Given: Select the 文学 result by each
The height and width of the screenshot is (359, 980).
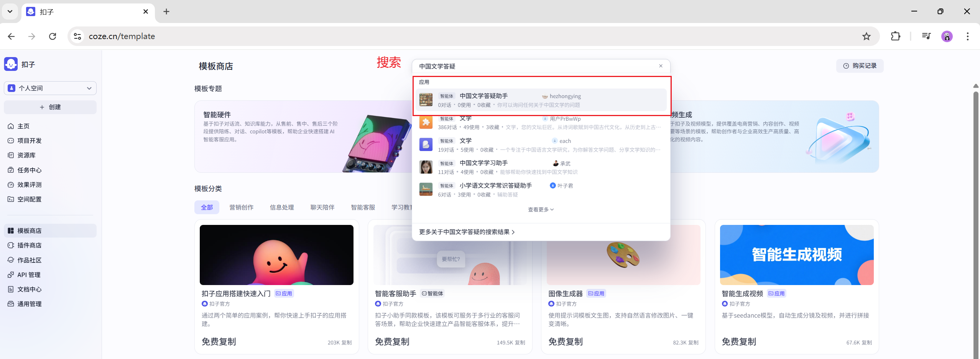Looking at the screenshot, I should tap(541, 145).
